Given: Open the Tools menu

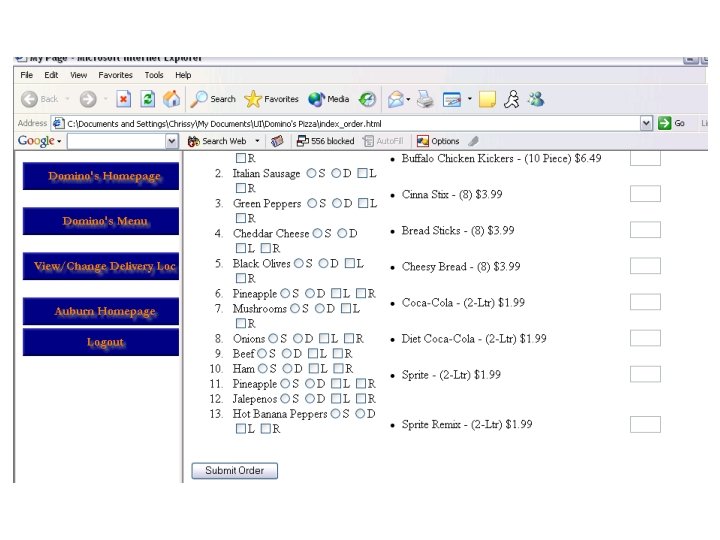Looking at the screenshot, I should [154, 75].
